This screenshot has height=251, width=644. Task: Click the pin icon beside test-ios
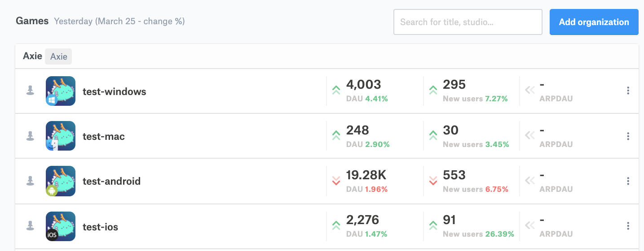pos(30,226)
